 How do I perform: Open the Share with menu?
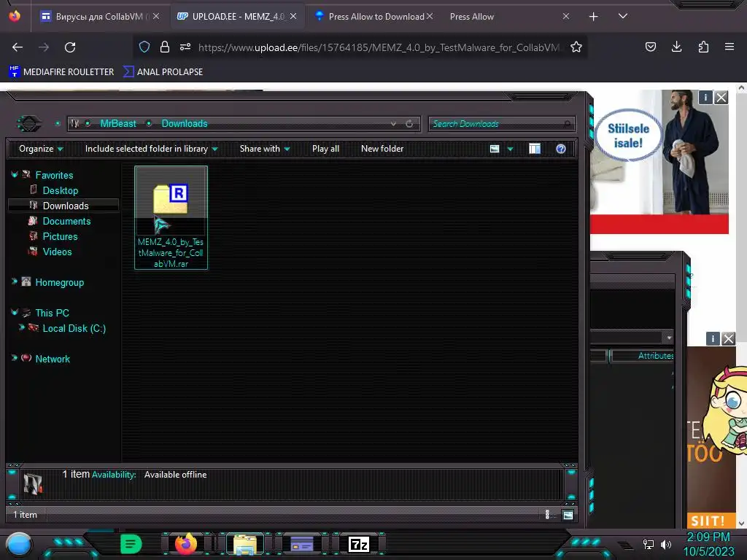pyautogui.click(x=265, y=149)
